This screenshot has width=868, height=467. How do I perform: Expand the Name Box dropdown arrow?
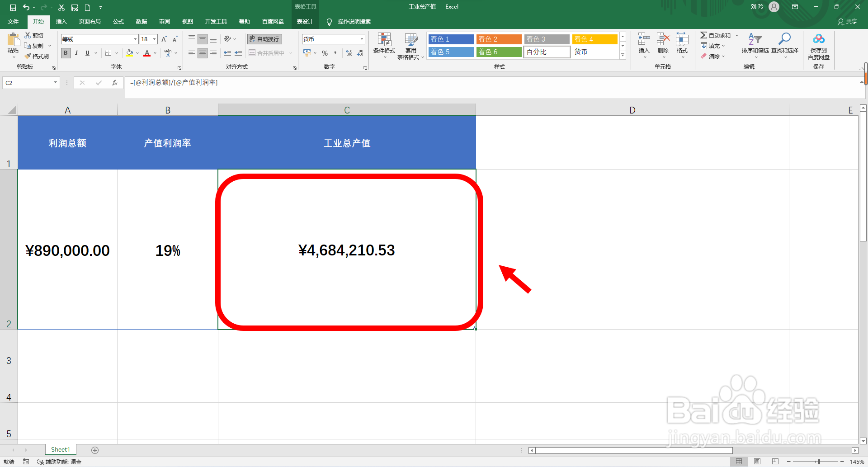(55, 83)
